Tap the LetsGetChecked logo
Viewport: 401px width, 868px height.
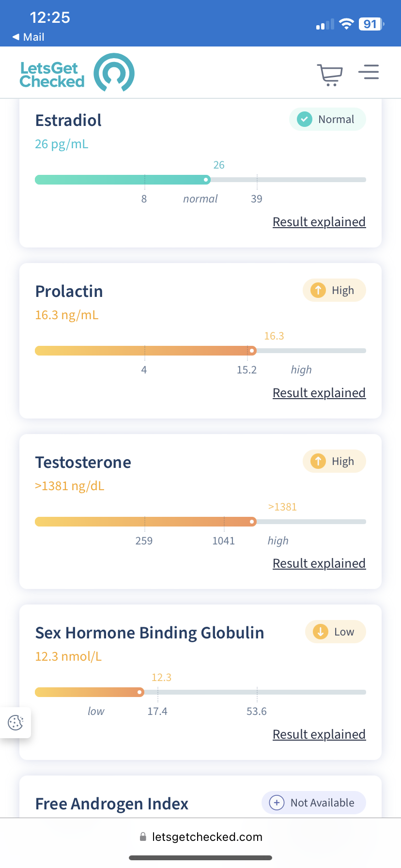77,73
